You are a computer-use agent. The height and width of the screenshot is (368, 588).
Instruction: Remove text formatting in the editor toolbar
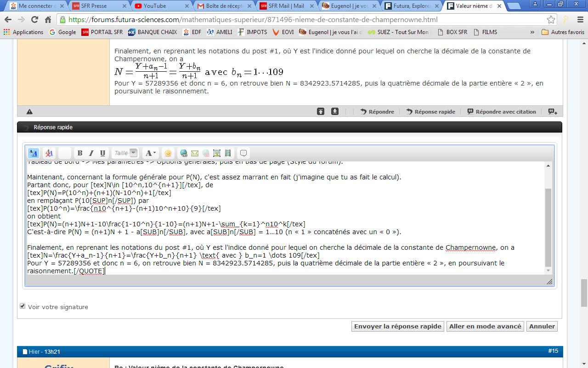point(49,153)
